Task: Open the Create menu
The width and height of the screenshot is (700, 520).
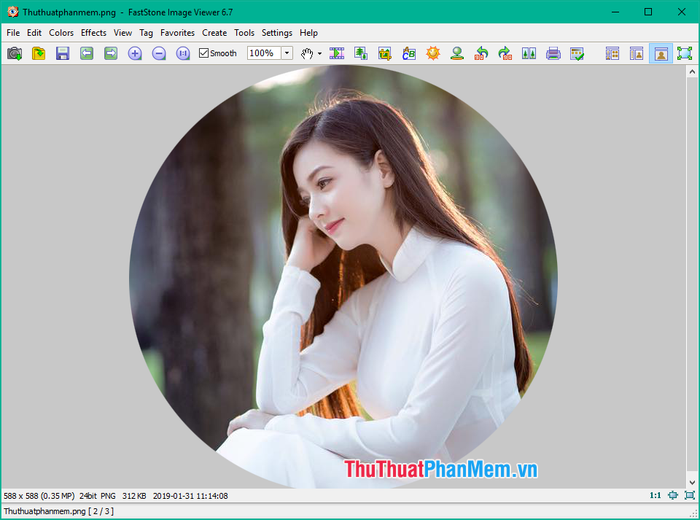Action: (214, 33)
